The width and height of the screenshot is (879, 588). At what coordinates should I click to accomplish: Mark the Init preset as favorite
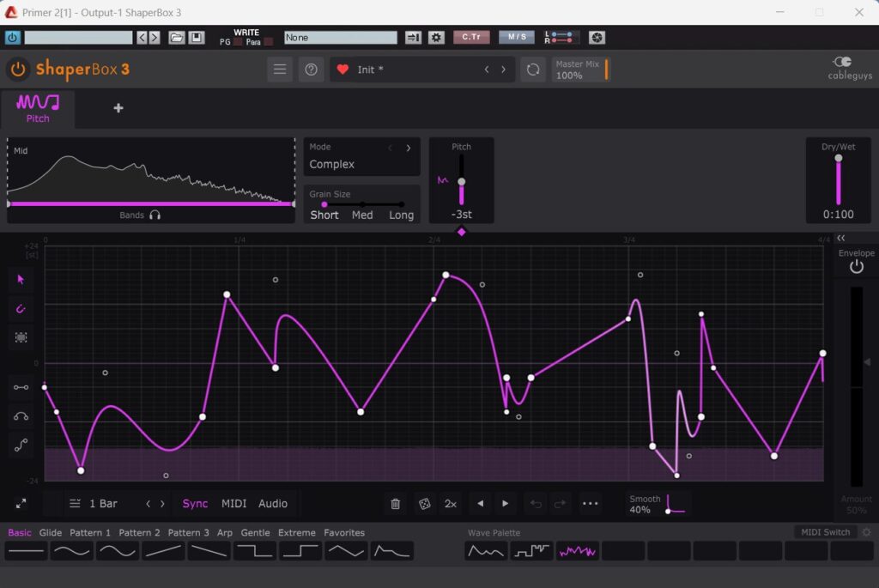pyautogui.click(x=343, y=70)
